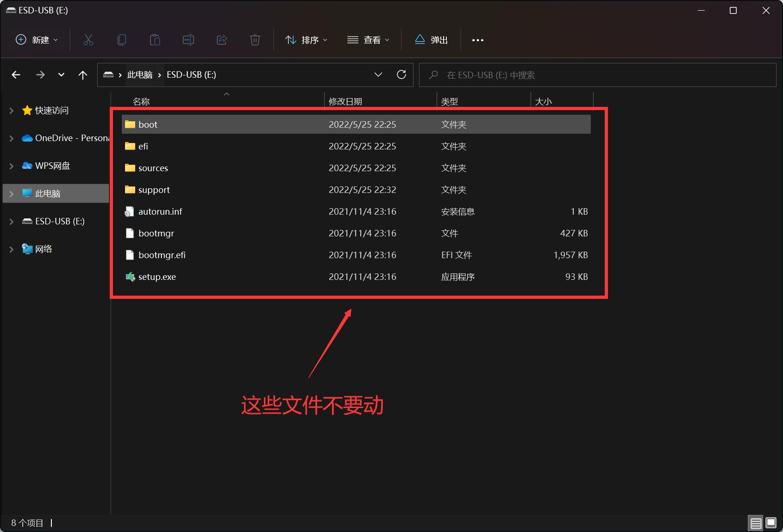
Task: Select the Rename icon
Action: [x=188, y=40]
